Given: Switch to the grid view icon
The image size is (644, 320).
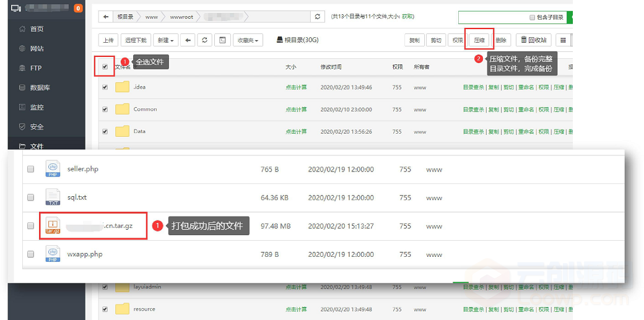Looking at the screenshot, I should pos(563,40).
